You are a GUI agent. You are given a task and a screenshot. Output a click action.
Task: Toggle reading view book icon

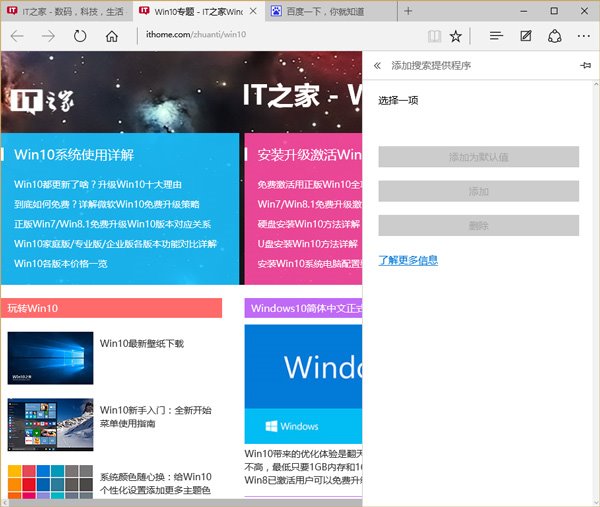coord(434,36)
